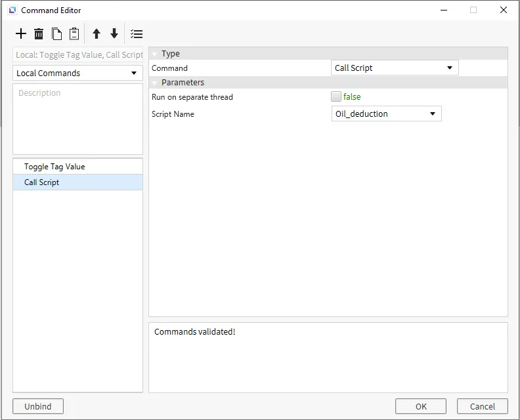Move the command up with arrow icon
The height and width of the screenshot is (420, 520).
[97, 34]
